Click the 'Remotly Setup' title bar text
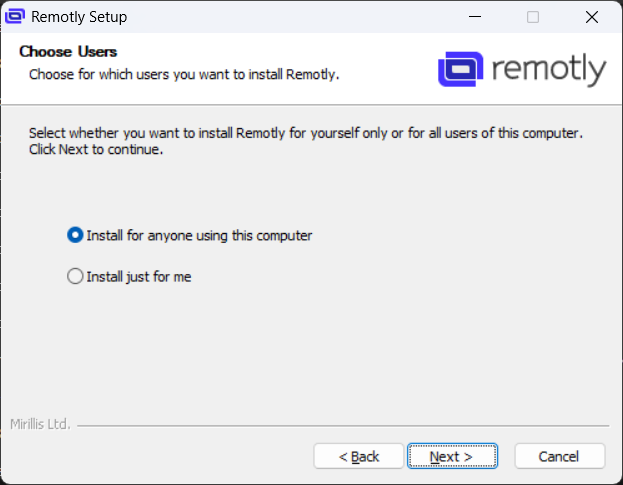The height and width of the screenshot is (485, 623). pos(79,17)
